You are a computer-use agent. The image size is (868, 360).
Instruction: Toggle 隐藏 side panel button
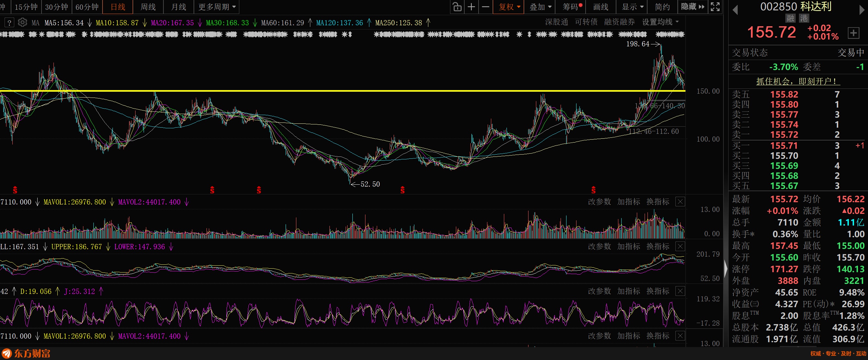tap(693, 7)
